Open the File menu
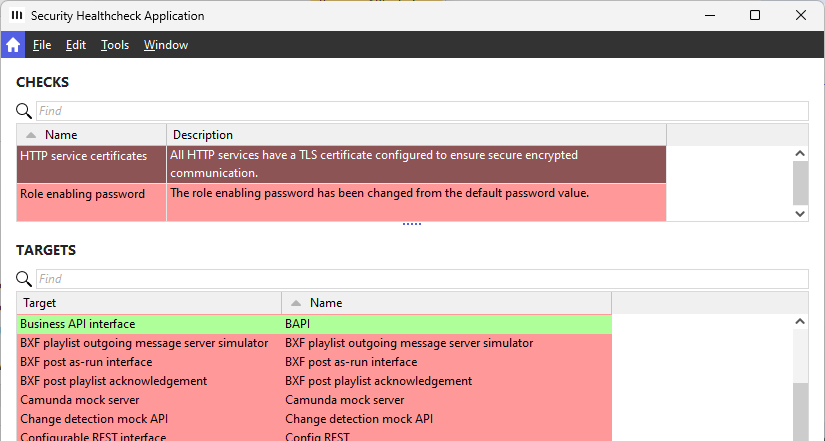 point(42,45)
